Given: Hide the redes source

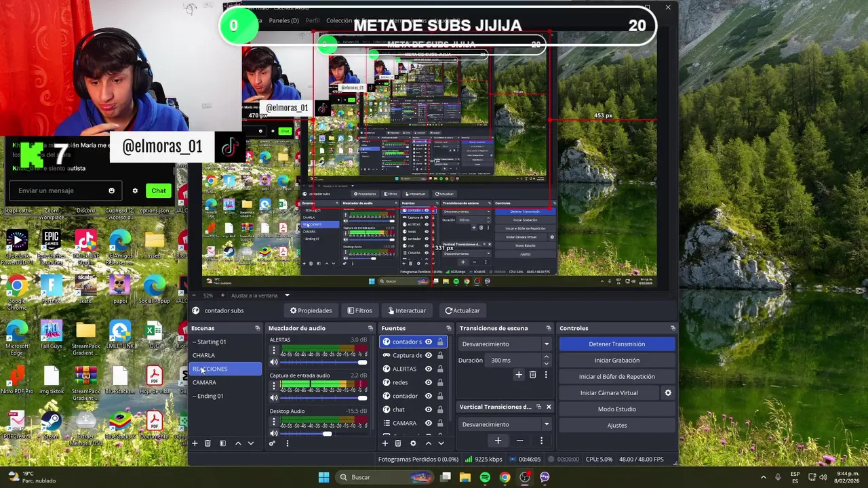Looking at the screenshot, I should pos(429,382).
